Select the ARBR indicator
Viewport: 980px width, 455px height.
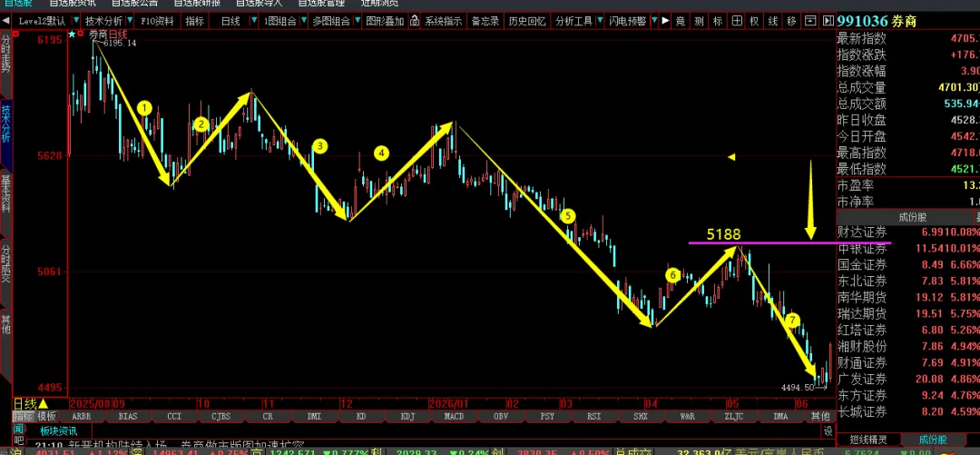[x=82, y=416]
